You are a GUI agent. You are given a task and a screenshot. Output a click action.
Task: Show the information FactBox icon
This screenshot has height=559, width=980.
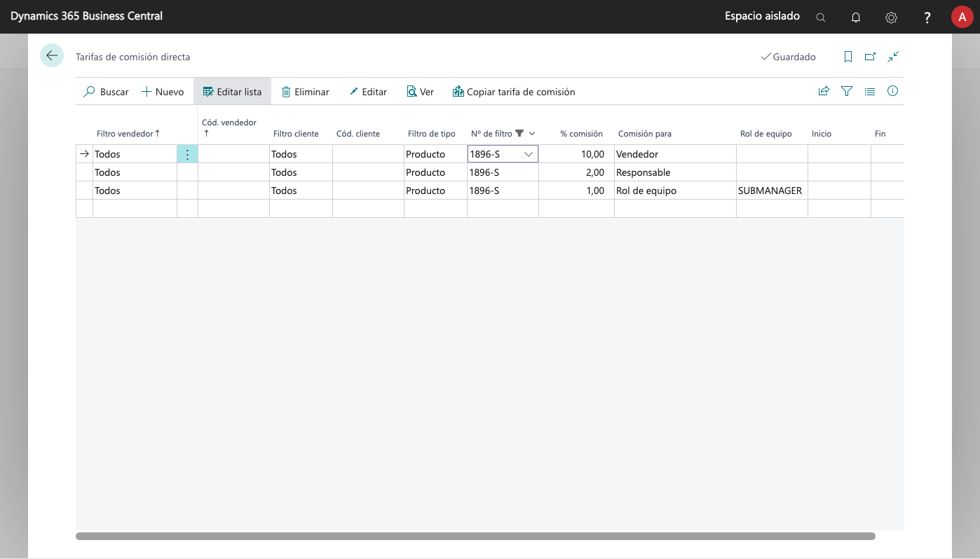[892, 91]
